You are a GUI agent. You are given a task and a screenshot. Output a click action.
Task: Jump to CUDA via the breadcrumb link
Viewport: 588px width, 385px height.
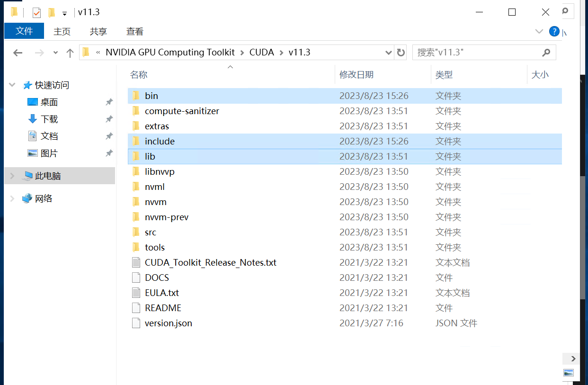[262, 53]
